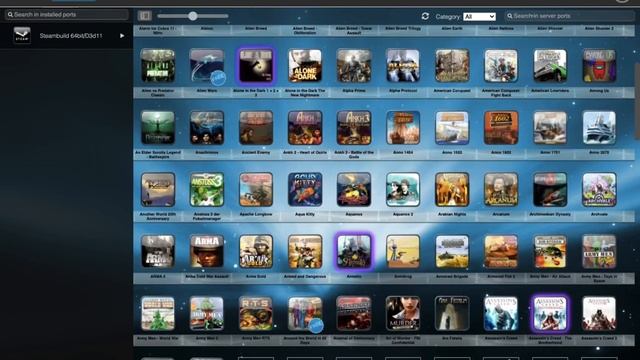Open the Category dropdown

[x=480, y=16]
